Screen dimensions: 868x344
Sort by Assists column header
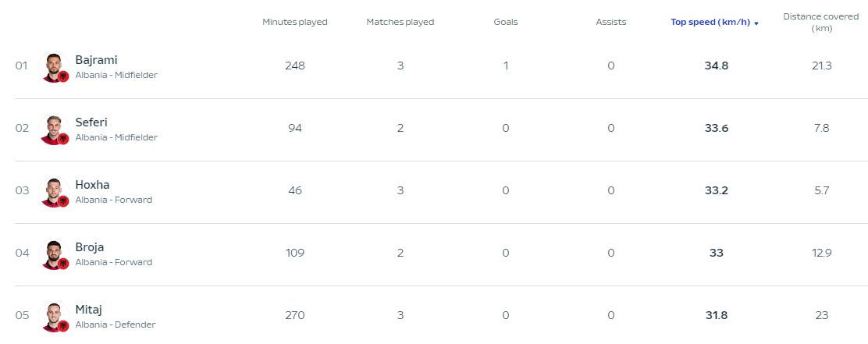611,22
